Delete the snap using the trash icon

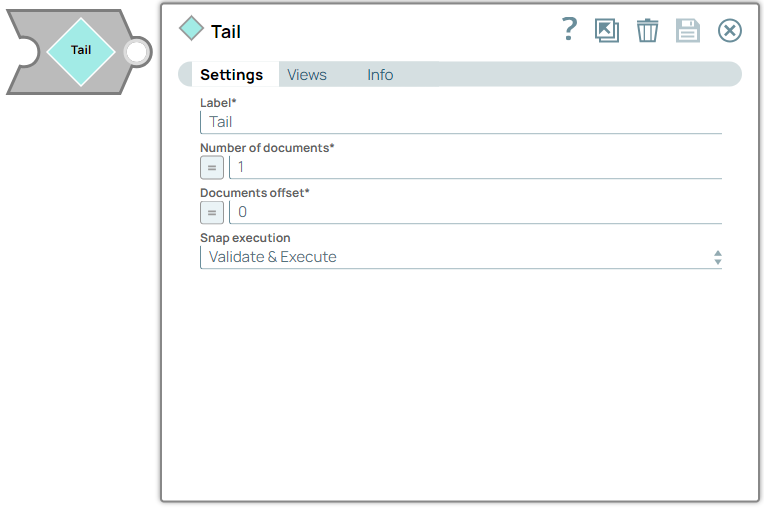pyautogui.click(x=648, y=31)
